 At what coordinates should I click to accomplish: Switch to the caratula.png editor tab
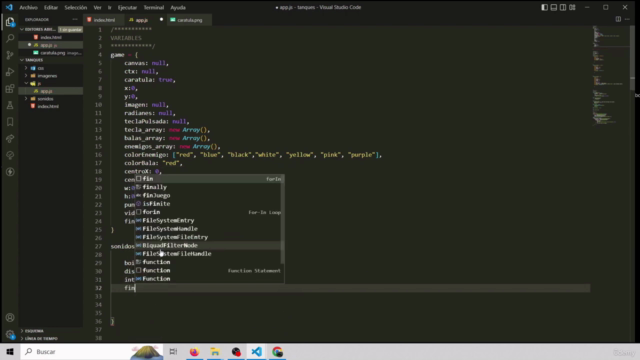point(189,20)
